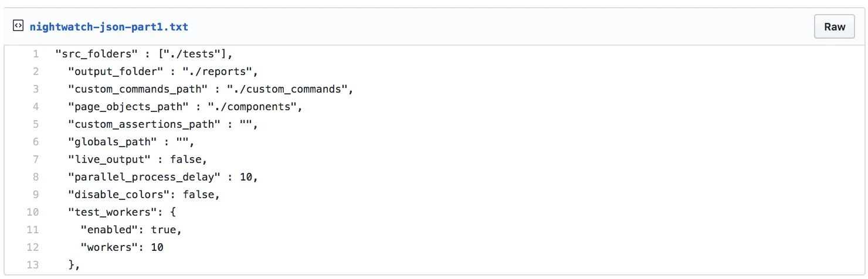
Task: Select line number 2
Action: [x=36, y=72]
